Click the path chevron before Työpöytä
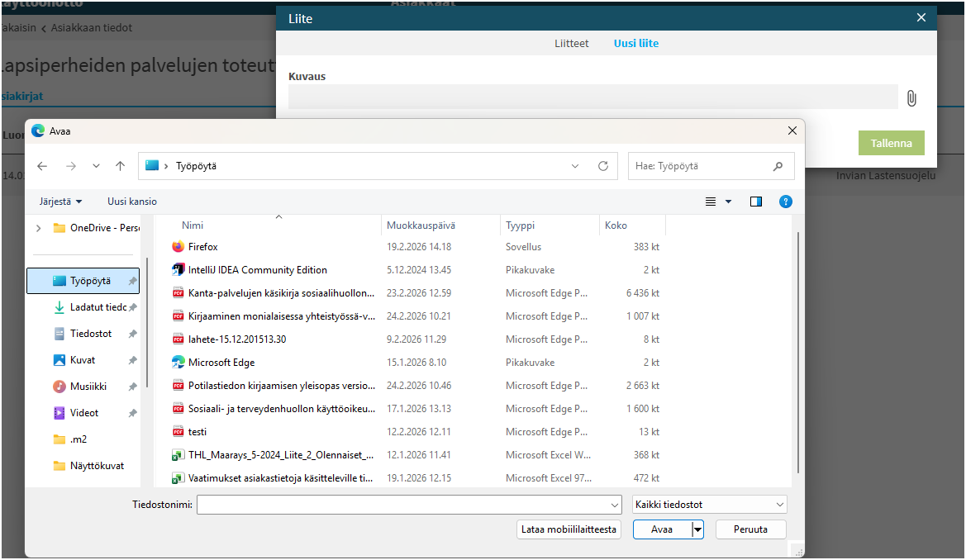The height and width of the screenshot is (560, 966). [166, 166]
